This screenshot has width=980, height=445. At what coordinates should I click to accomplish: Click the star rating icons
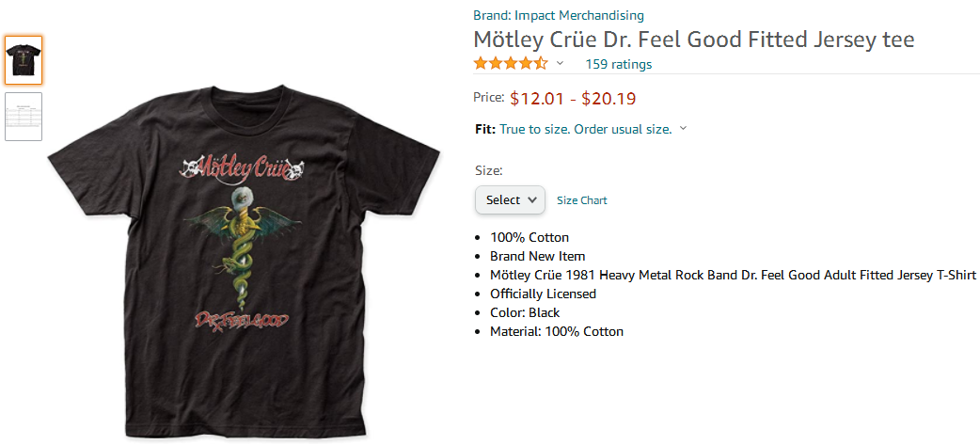pyautogui.click(x=511, y=63)
